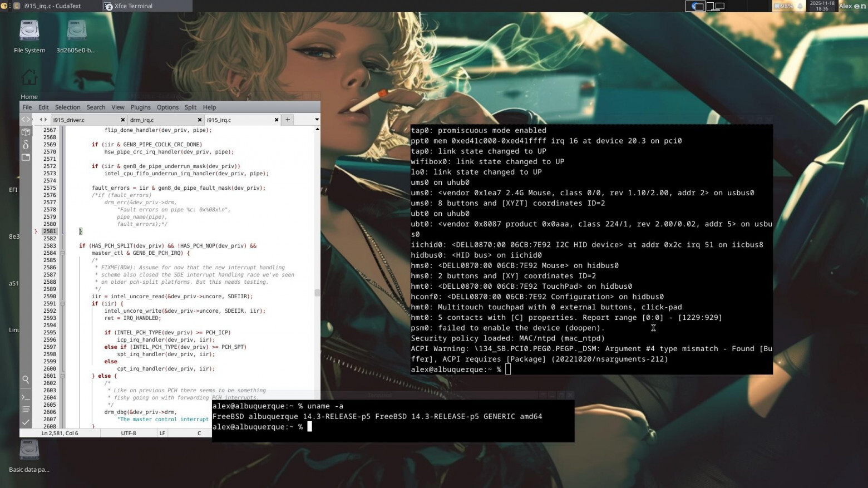Open the Help menu
The image size is (868, 488).
[209, 107]
